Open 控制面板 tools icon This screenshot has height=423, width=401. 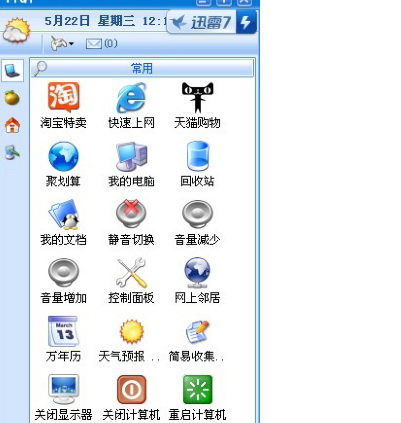[x=131, y=273]
